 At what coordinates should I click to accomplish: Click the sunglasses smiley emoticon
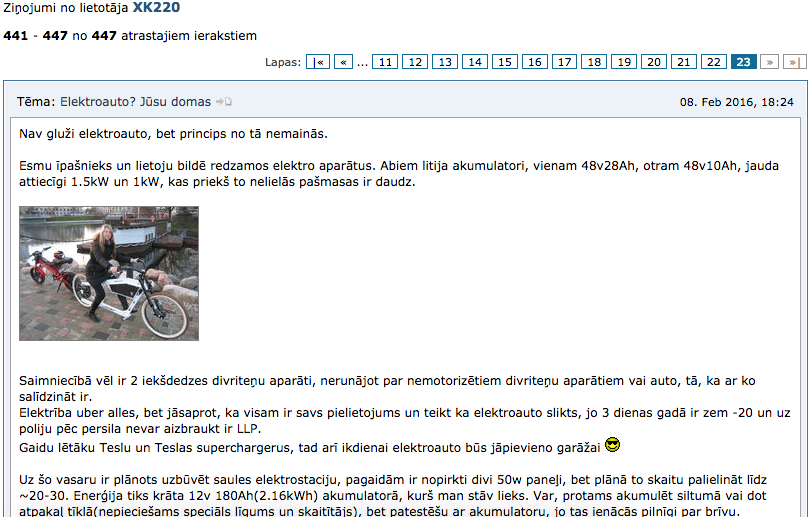(x=612, y=445)
